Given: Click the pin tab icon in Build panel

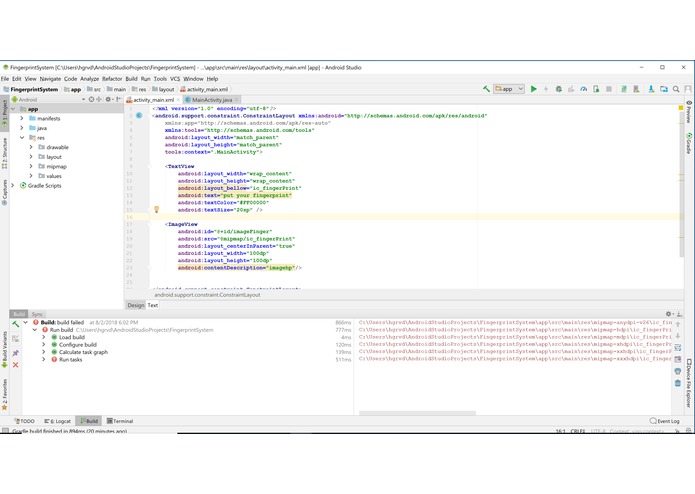Looking at the screenshot, I should [x=16, y=353].
